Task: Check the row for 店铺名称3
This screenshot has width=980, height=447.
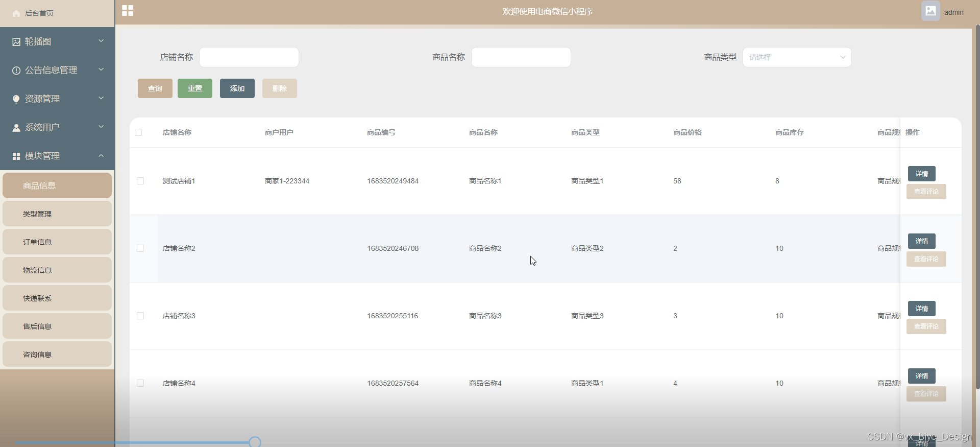Action: [140, 316]
